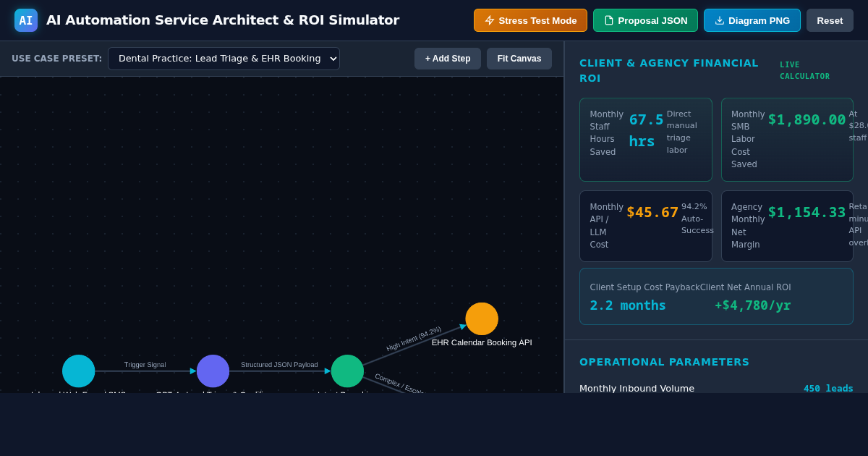Click the lightning icon on Stress Test button
Screen dimensions: 868x456
[x=490, y=20]
